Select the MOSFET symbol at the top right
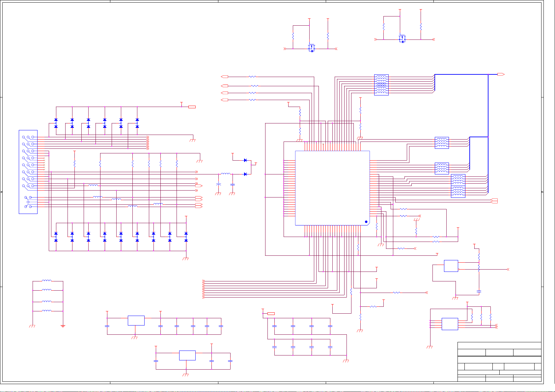The image size is (555, 392). [x=402, y=39]
